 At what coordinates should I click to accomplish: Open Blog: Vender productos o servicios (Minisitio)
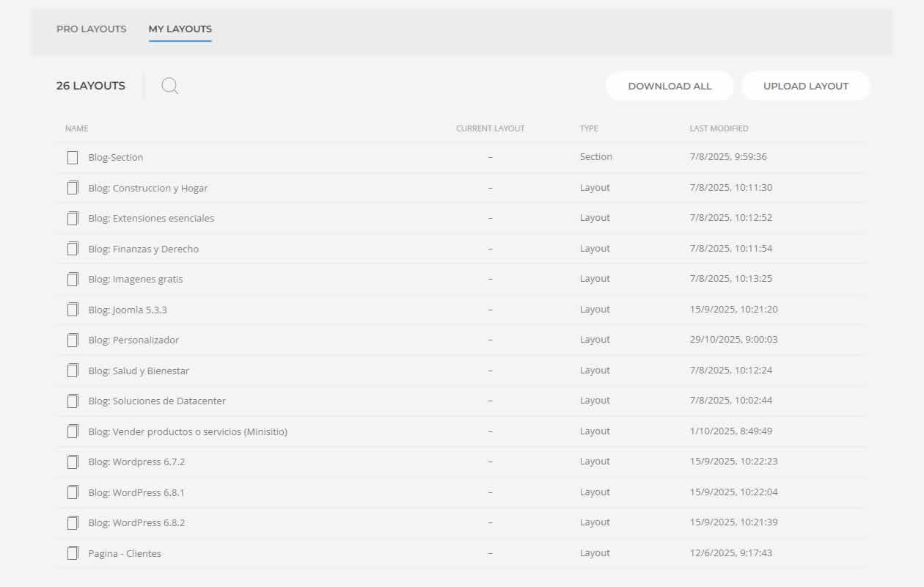coord(188,431)
